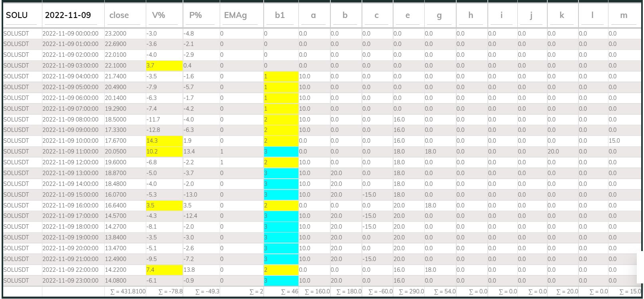Click the P% cell showing 13.8
Screen dimensions: 644x299
coord(201,270)
